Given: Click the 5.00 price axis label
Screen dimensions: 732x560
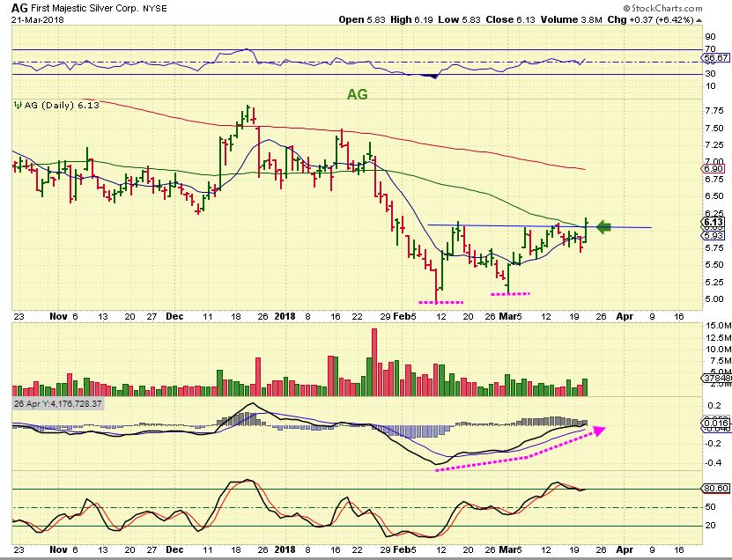Looking at the screenshot, I should (x=714, y=299).
